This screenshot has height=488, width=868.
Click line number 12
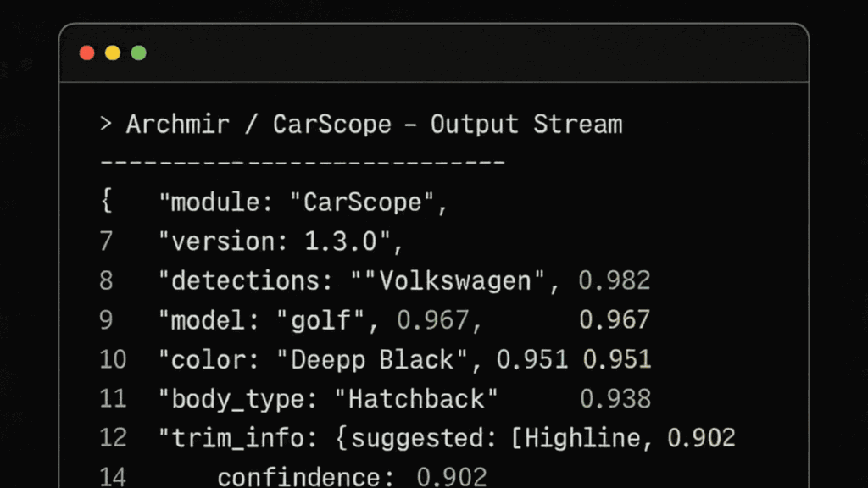(x=113, y=438)
